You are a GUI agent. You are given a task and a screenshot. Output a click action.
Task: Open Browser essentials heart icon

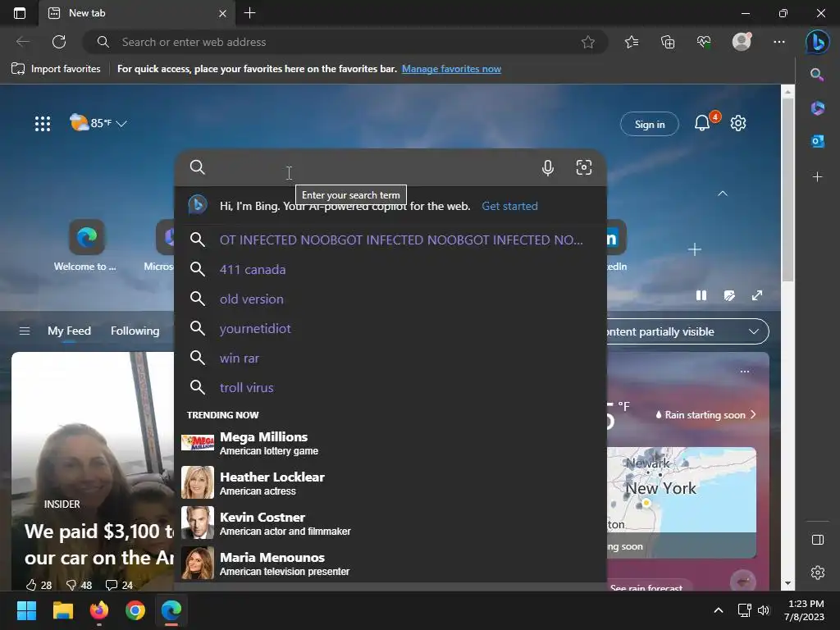click(704, 42)
